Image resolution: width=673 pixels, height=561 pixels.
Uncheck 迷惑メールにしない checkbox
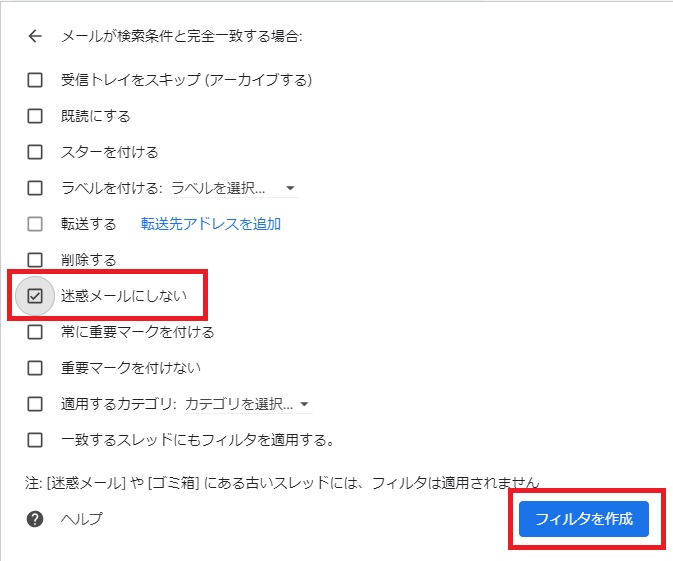(35, 296)
